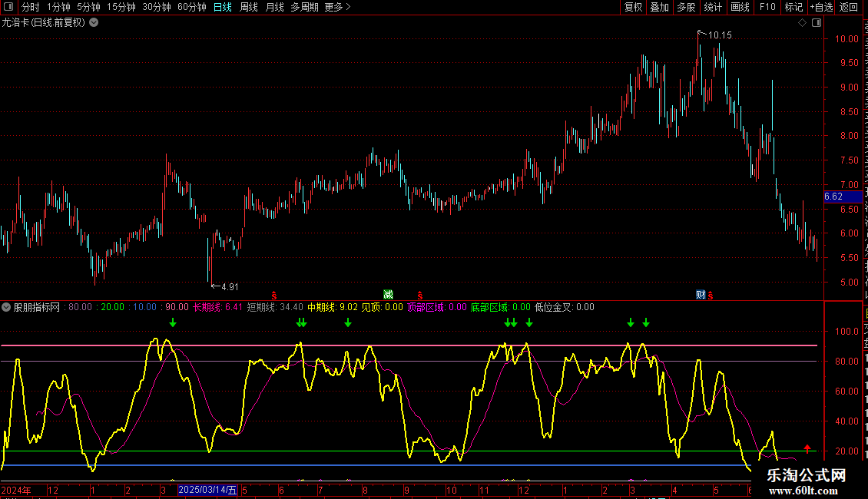Click the 底部区域: 0.00 value
This screenshot has height=499, width=868.
pos(500,307)
